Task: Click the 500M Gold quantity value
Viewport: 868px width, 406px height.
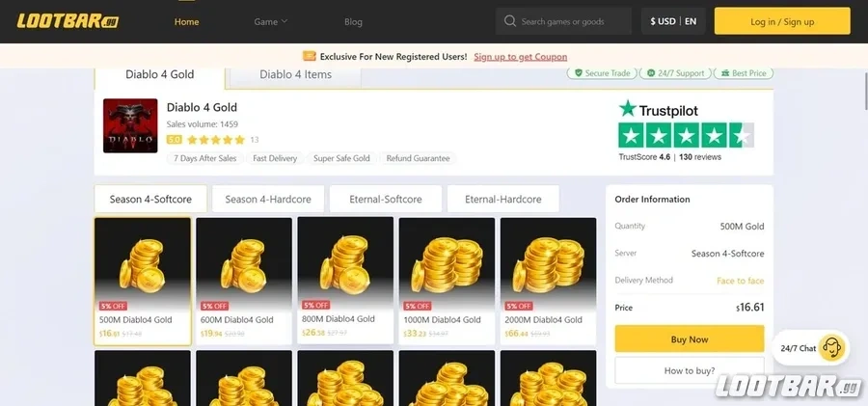Action: coord(742,226)
